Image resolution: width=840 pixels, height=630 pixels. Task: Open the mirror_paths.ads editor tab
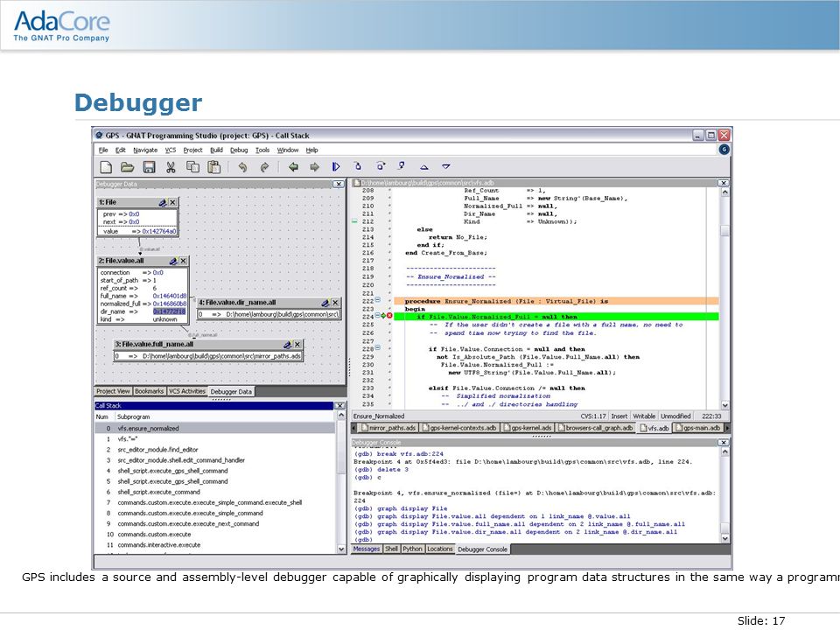coord(388,428)
